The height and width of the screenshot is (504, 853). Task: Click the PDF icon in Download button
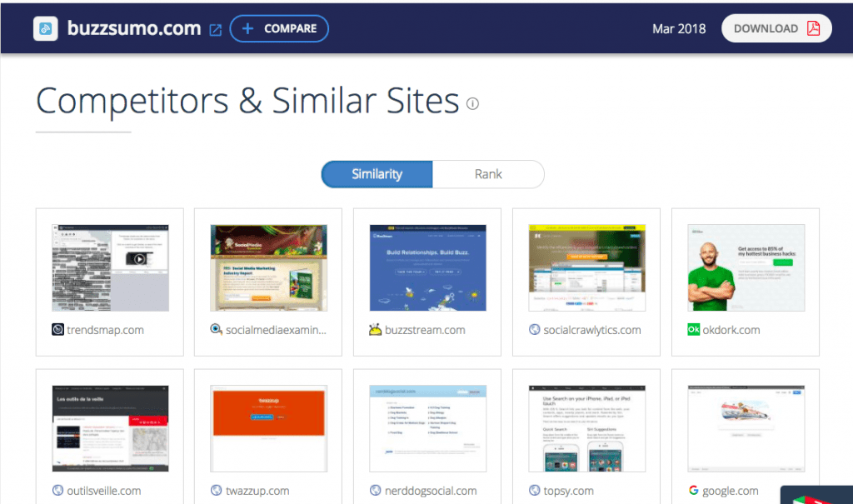click(813, 28)
